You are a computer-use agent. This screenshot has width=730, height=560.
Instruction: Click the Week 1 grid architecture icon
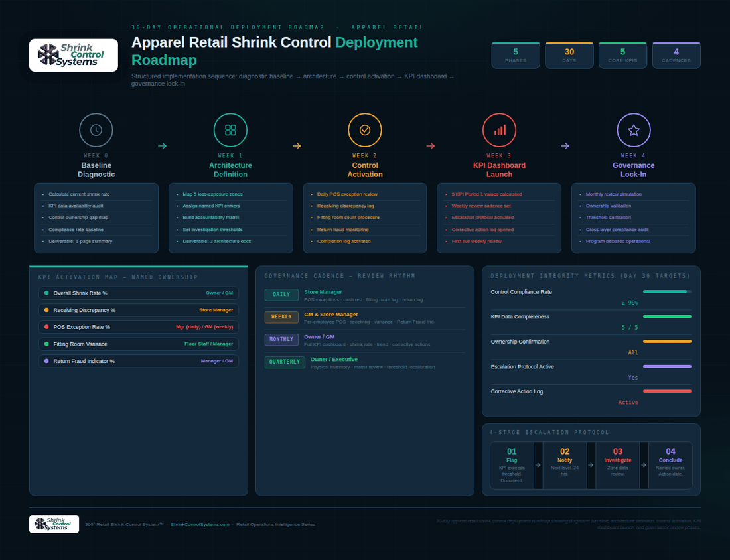(230, 130)
